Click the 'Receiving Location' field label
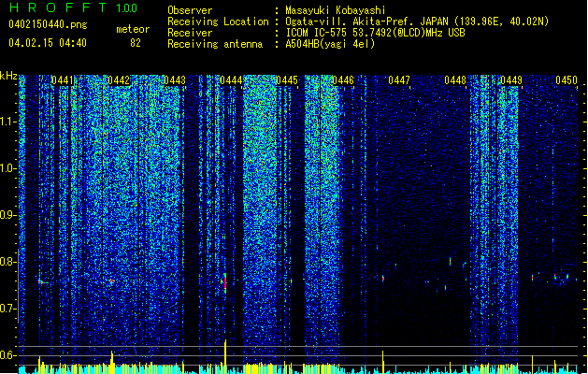The image size is (588, 374). click(x=218, y=22)
